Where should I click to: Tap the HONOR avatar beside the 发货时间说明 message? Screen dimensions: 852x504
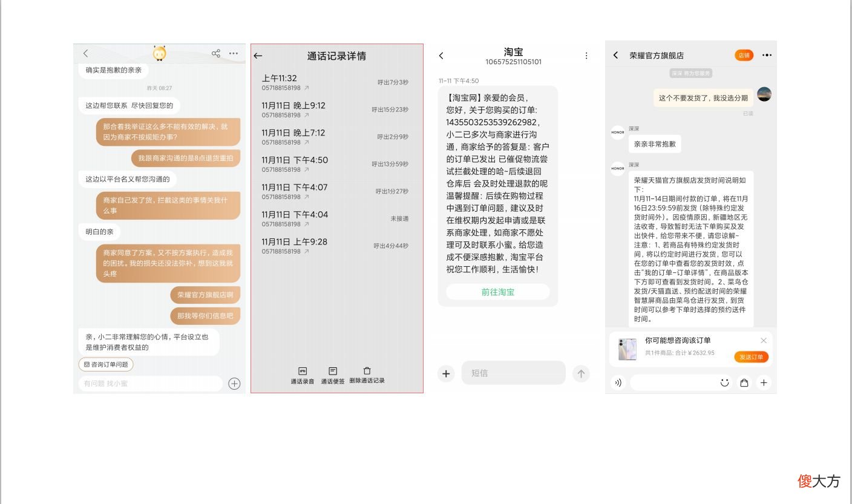[617, 169]
